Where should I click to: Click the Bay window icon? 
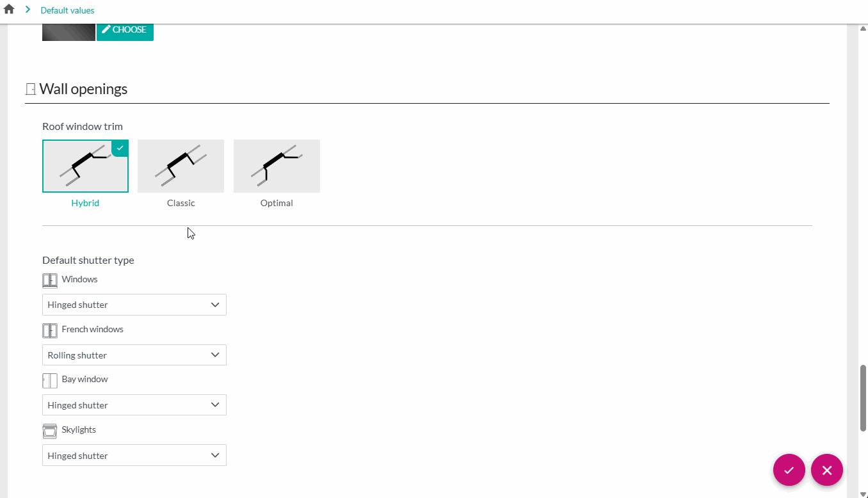click(50, 381)
